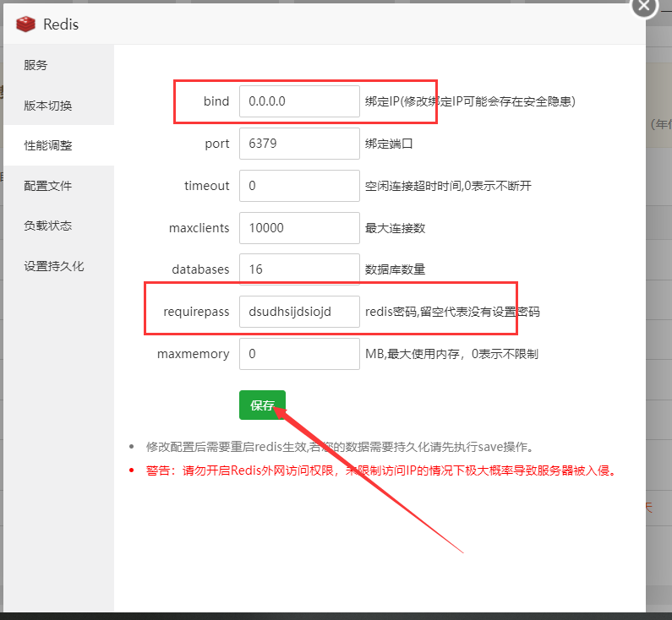Click the MB,最大使用内存 description
The height and width of the screenshot is (620, 672).
point(451,354)
